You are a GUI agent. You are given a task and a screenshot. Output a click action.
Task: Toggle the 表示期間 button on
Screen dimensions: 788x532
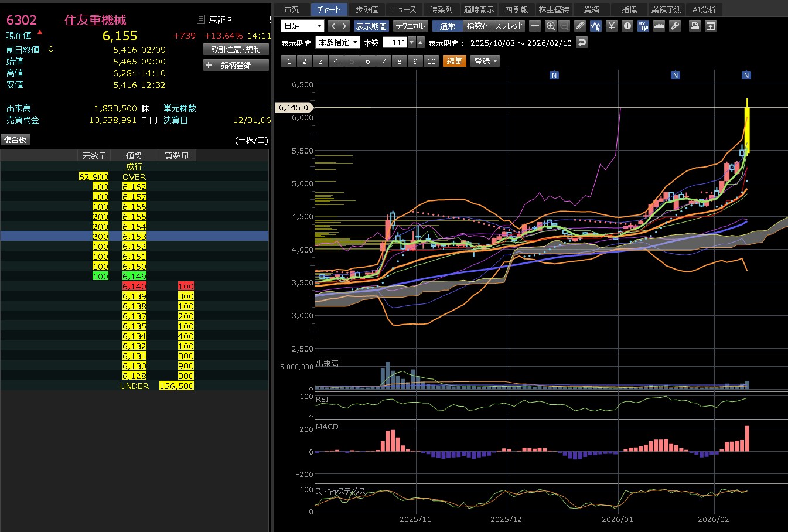point(371,26)
